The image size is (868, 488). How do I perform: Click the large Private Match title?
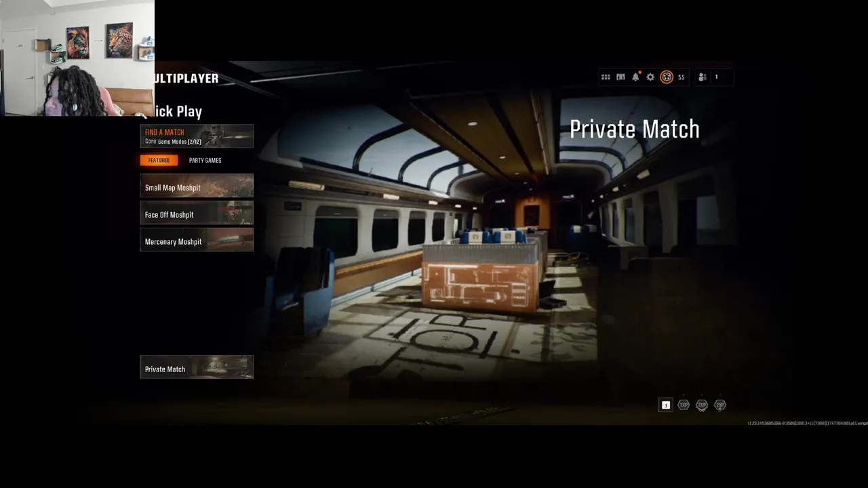[635, 129]
